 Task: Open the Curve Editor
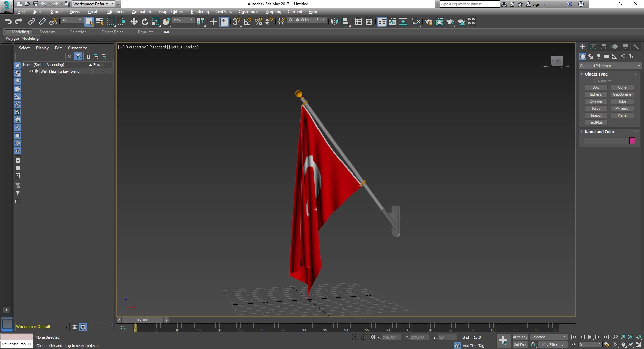[392, 22]
